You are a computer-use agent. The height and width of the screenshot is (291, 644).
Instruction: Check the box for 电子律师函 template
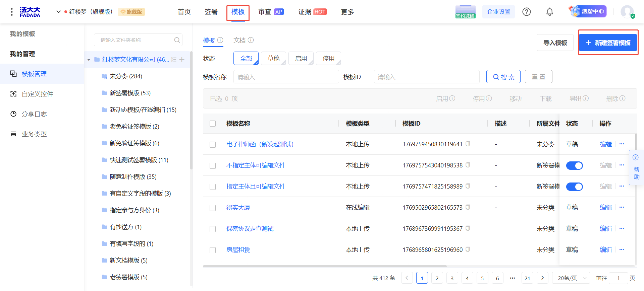coord(213,145)
